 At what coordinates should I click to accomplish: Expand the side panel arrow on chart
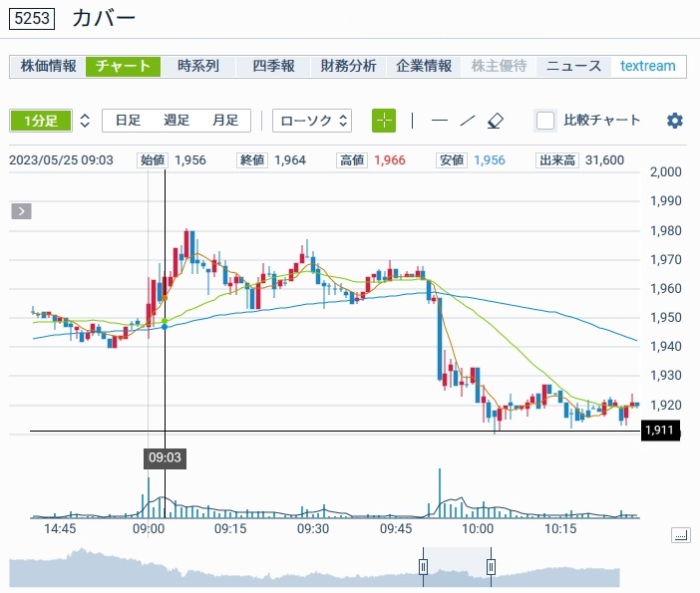(22, 211)
